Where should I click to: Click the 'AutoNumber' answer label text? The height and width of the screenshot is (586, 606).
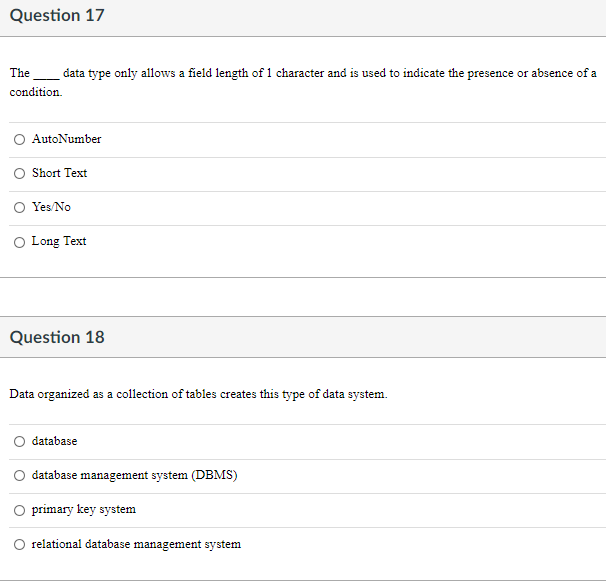coord(66,139)
